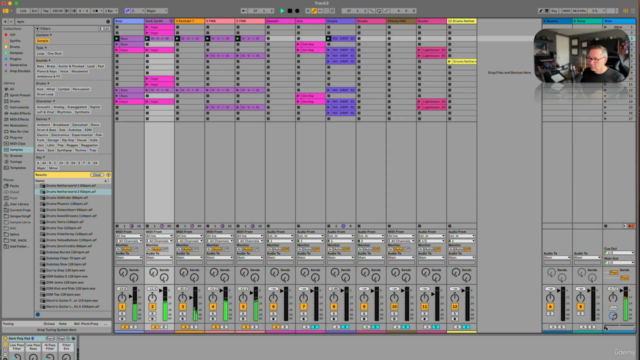Open User Library in Places
The height and width of the screenshot is (360, 640).
click(19, 204)
